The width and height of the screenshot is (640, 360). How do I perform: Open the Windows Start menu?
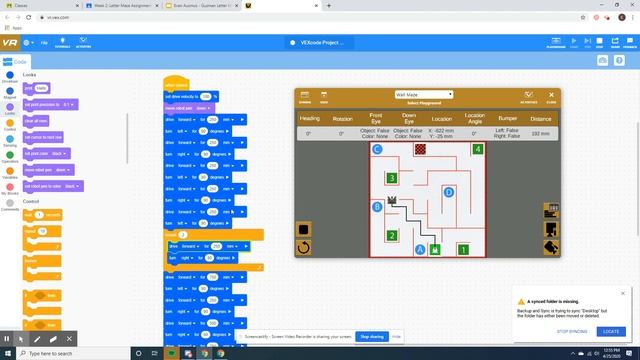8,353
